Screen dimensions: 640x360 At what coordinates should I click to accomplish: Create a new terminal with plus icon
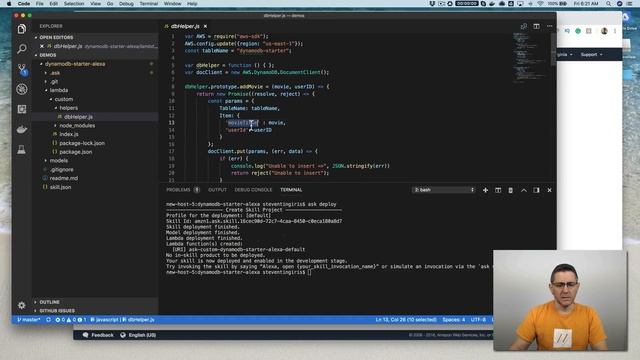pyautogui.click(x=485, y=190)
